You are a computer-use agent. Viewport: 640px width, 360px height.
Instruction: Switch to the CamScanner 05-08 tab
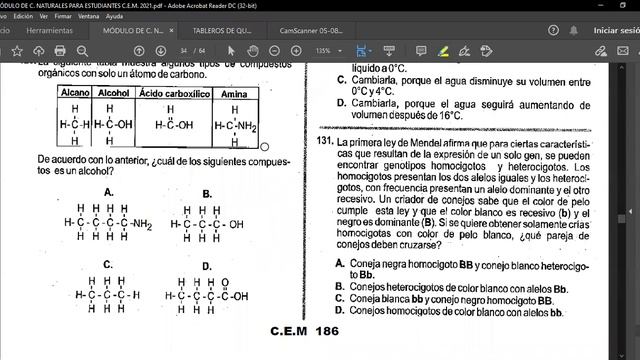click(311, 31)
